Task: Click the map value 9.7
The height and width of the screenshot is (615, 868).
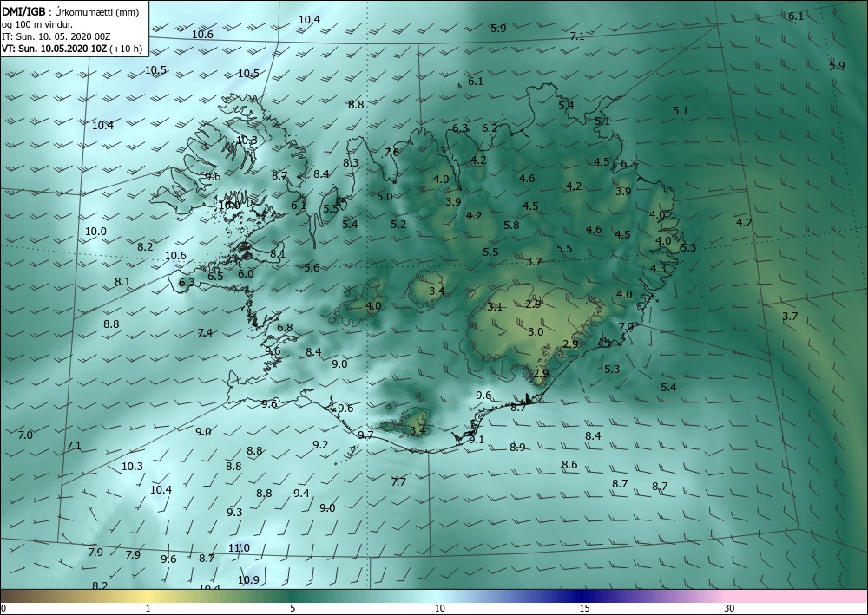Action: (365, 435)
